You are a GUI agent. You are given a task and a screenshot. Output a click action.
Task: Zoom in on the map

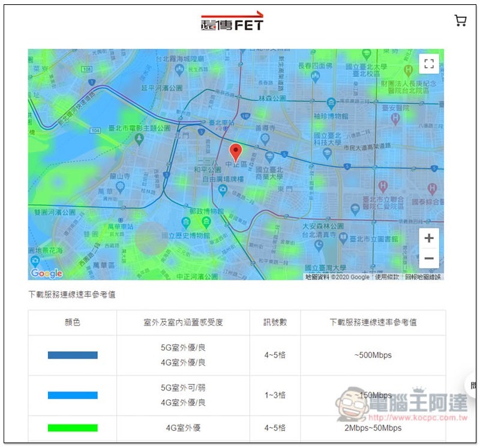(429, 238)
